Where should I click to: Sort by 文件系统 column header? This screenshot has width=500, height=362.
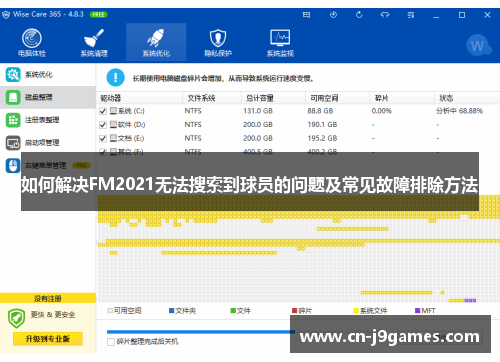(x=212, y=98)
